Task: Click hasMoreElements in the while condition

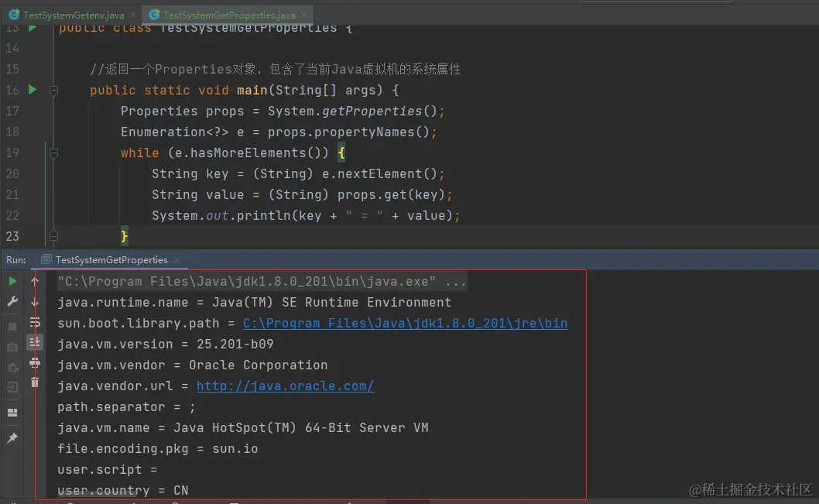Action: 248,153
